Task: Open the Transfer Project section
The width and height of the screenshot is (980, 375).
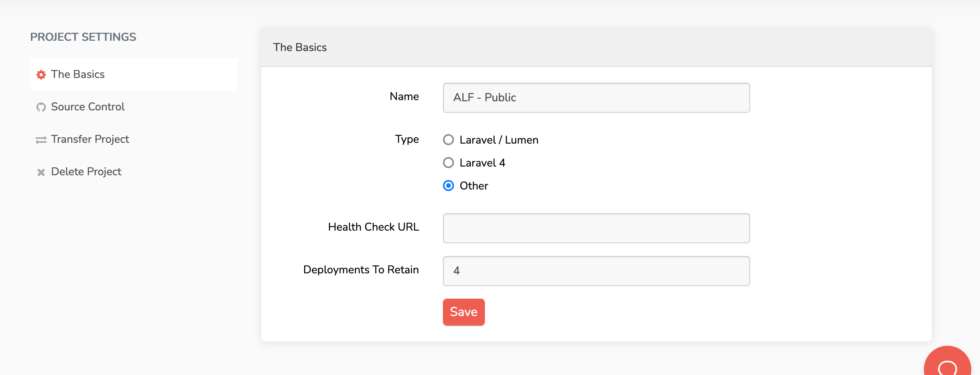Action: 90,139
